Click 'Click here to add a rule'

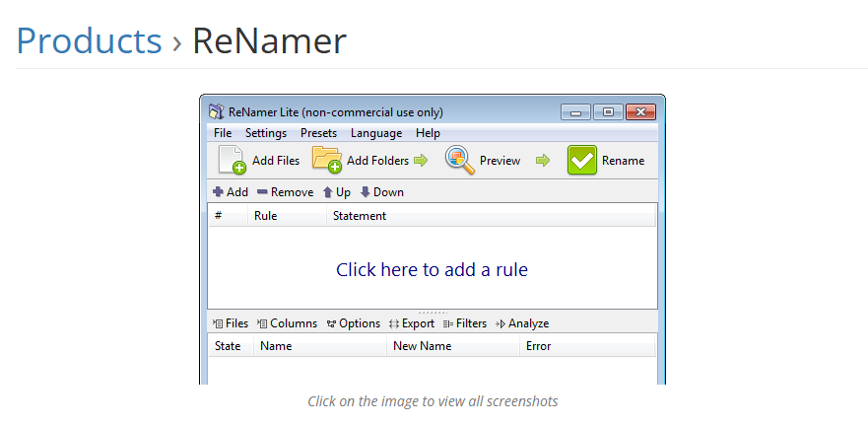pos(432,270)
